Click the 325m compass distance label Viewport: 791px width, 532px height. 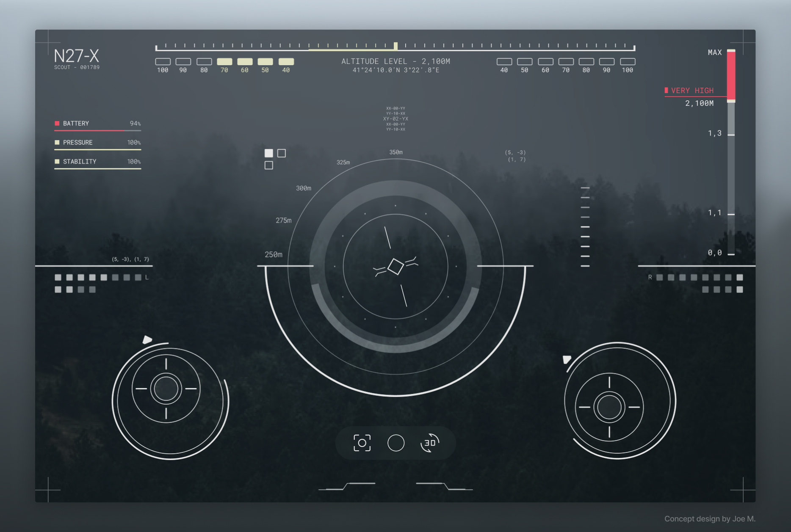click(x=343, y=163)
